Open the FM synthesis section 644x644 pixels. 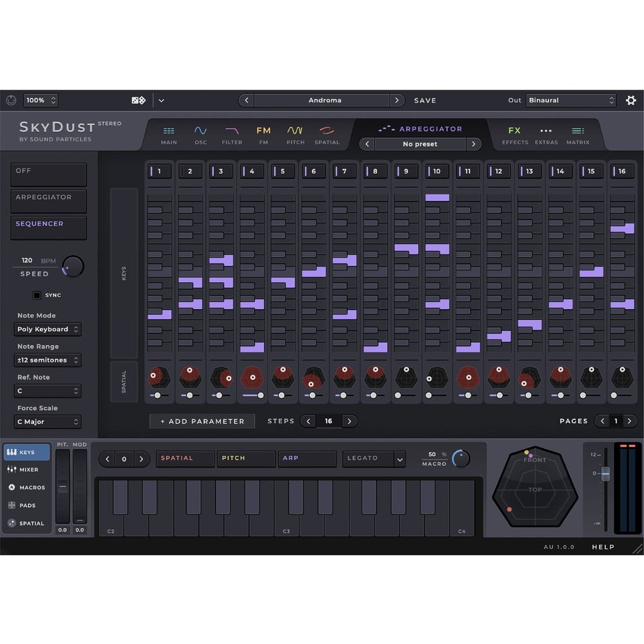(263, 135)
